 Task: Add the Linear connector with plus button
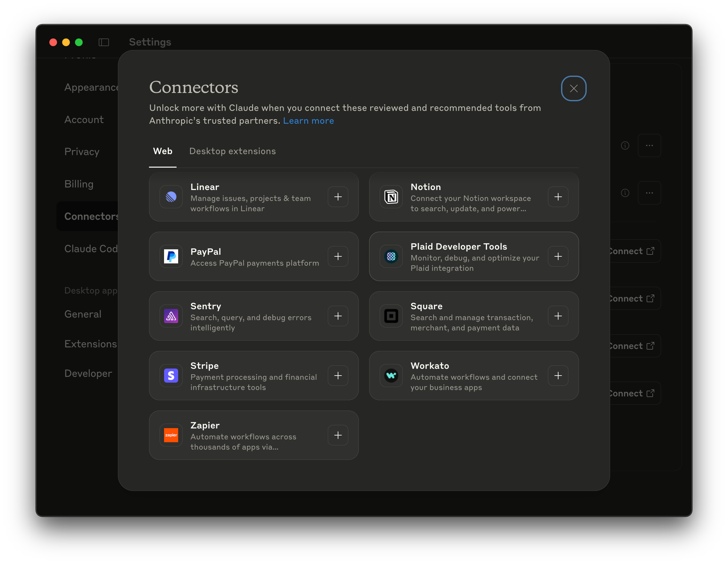338,197
